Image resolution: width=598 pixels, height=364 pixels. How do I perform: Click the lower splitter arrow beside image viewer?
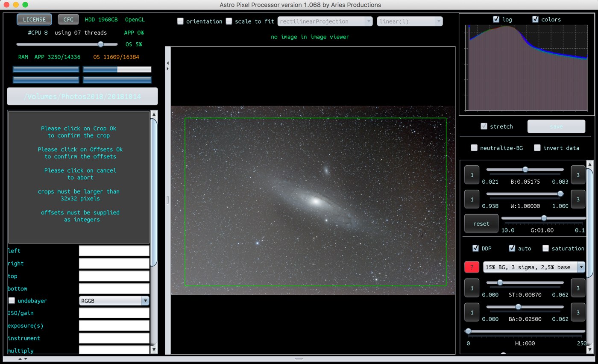point(167,68)
